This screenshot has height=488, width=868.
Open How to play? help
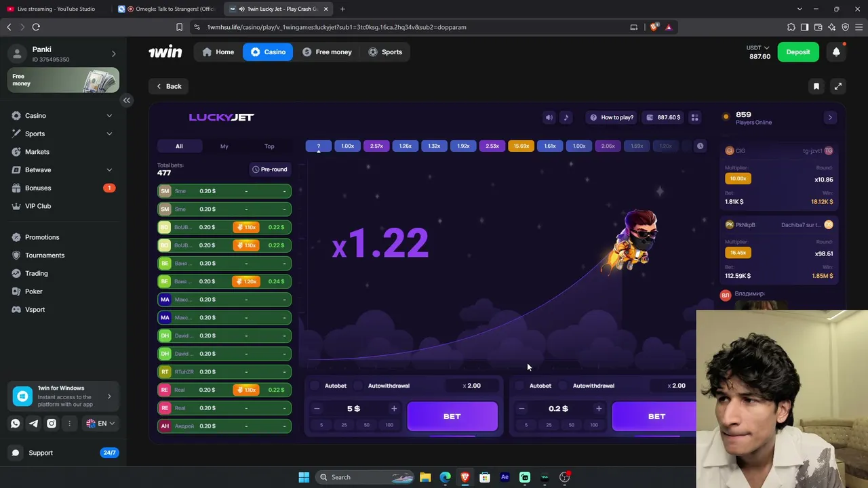coord(612,117)
